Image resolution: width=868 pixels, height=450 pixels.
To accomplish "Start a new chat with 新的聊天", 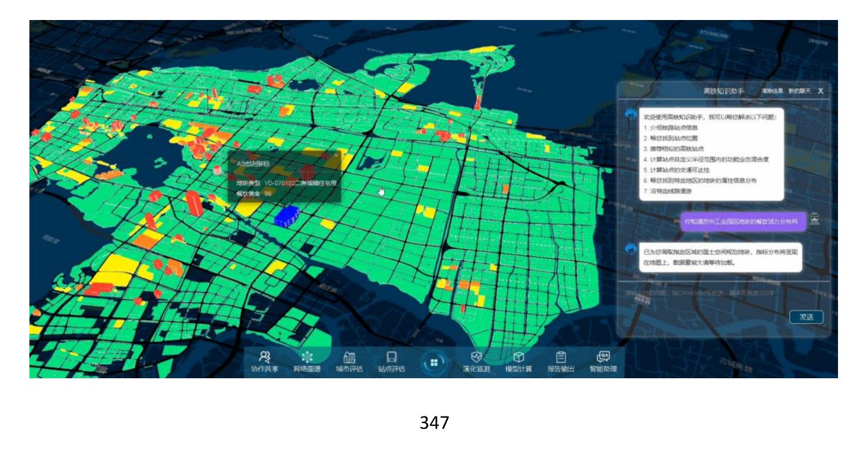I will (800, 91).
